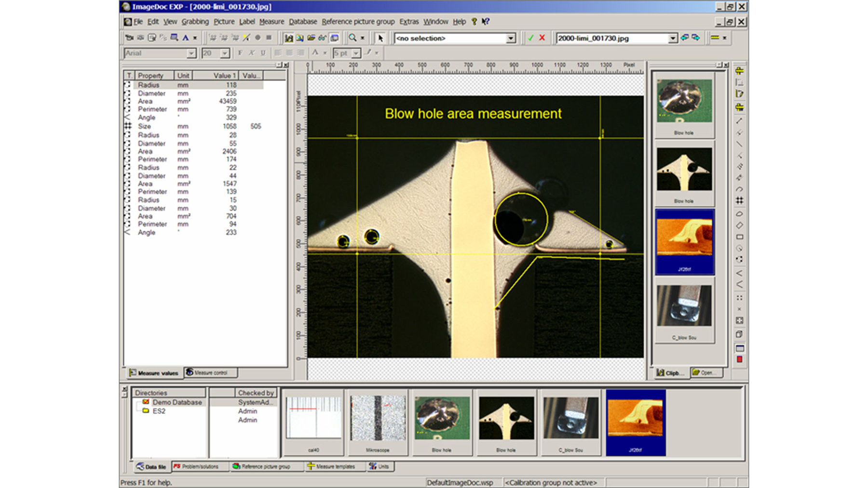
Task: Click the red square icon in right toolbar
Action: (x=739, y=359)
